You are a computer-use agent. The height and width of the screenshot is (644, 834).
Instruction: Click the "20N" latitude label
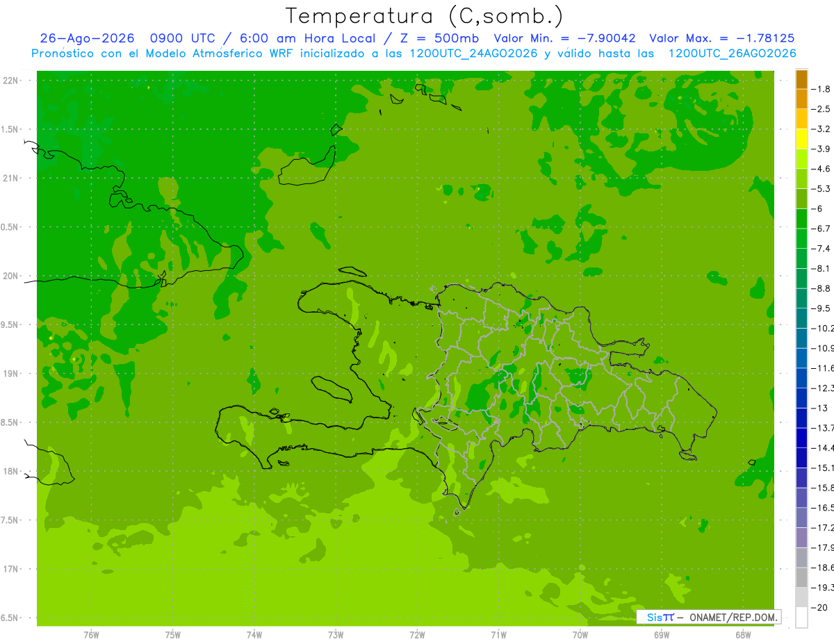point(12,276)
